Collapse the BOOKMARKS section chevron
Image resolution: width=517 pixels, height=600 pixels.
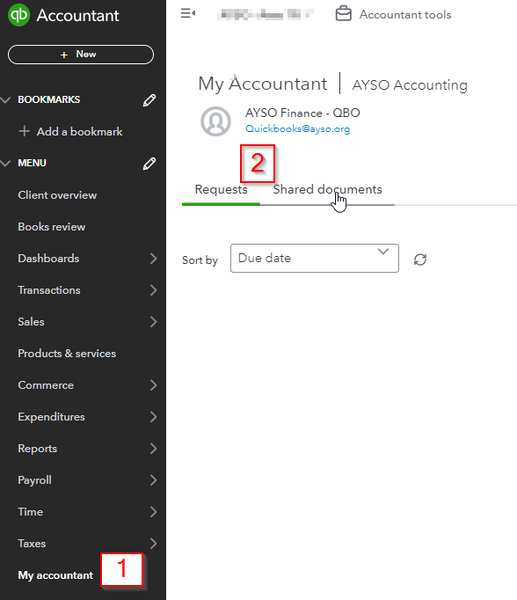coord(5,100)
